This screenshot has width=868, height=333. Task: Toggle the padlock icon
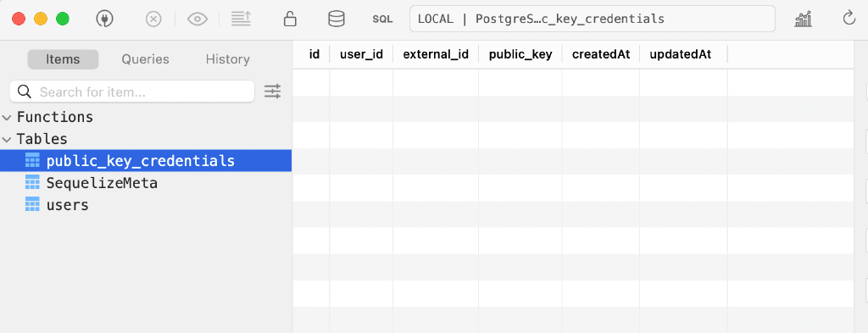coord(290,19)
